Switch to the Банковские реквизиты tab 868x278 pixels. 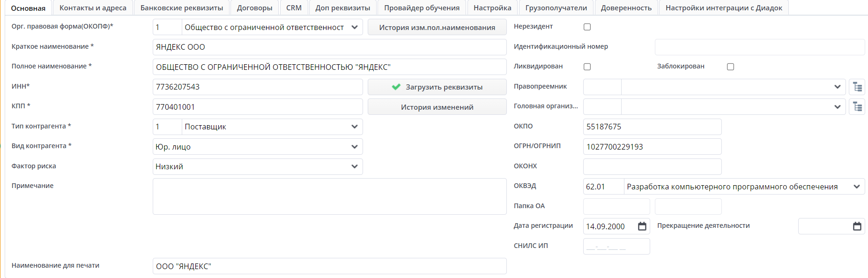pos(182,8)
